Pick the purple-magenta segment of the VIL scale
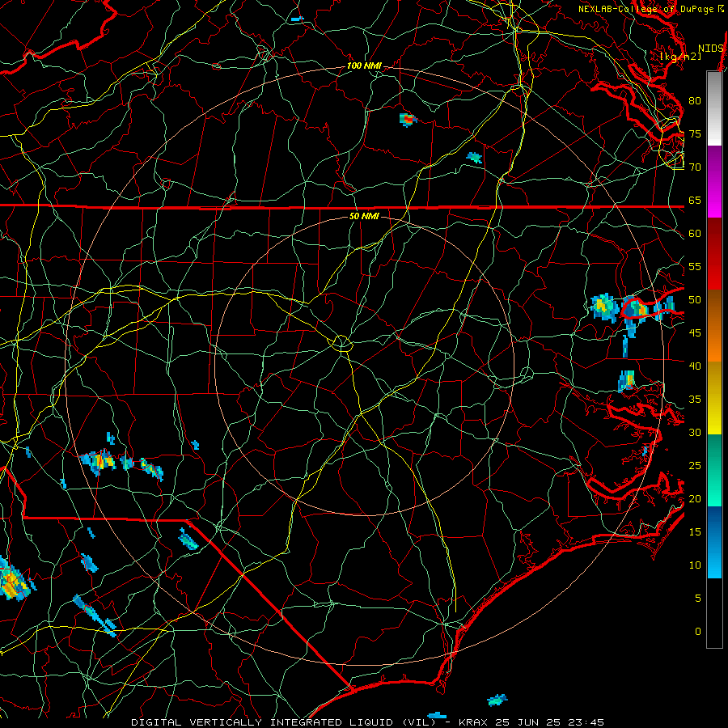This screenshot has width=728, height=728. 714,181
